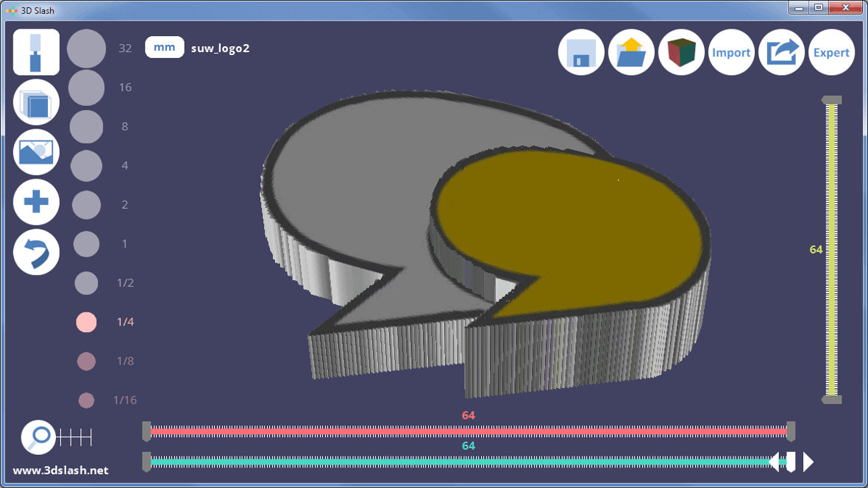This screenshot has width=868, height=488.
Task: Click the suw_logo2 filename field
Action: click(220, 48)
